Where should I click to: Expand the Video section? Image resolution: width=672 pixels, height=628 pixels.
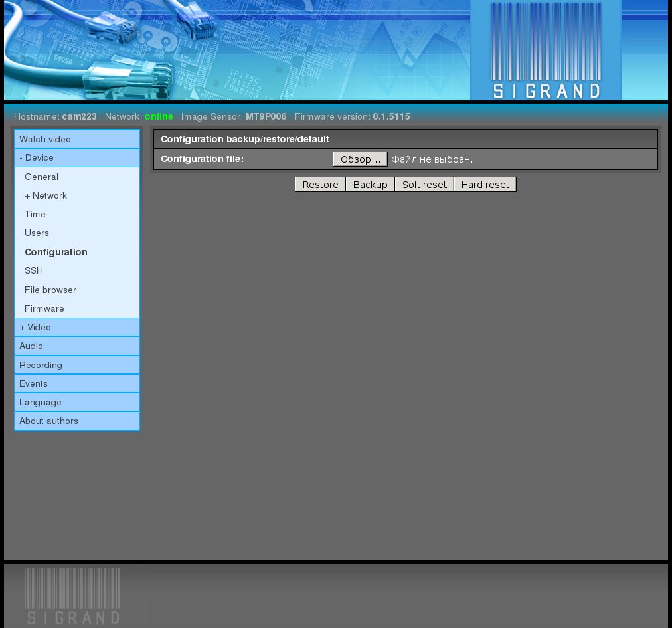(77, 327)
